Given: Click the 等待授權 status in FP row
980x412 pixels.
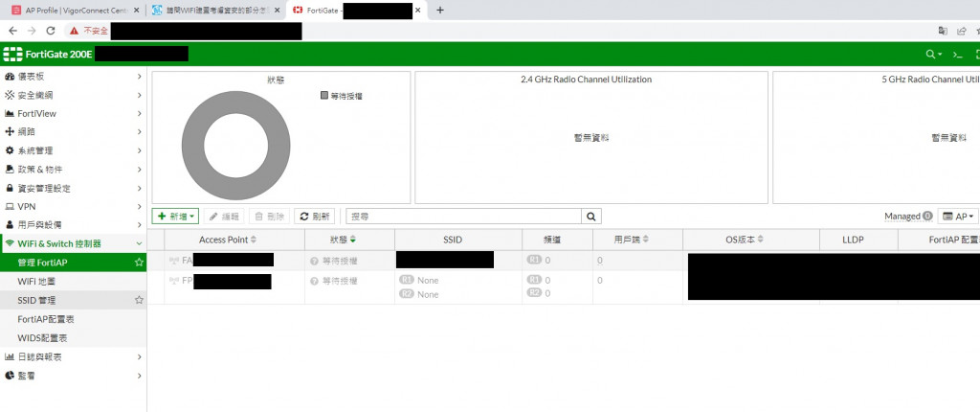Looking at the screenshot, I should coord(340,281).
